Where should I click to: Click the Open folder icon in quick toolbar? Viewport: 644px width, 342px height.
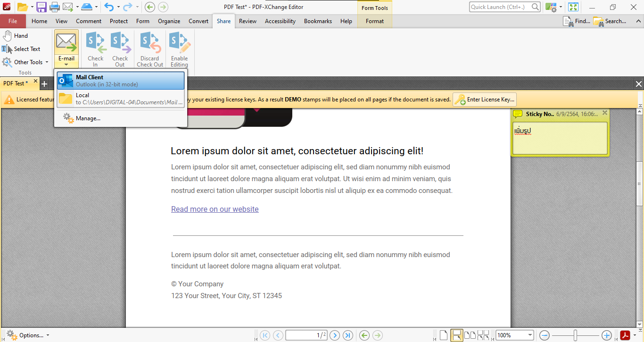22,7
